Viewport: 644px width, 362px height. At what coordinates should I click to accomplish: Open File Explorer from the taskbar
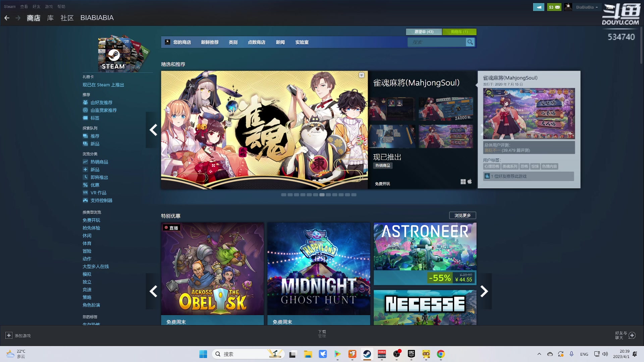tap(308, 354)
